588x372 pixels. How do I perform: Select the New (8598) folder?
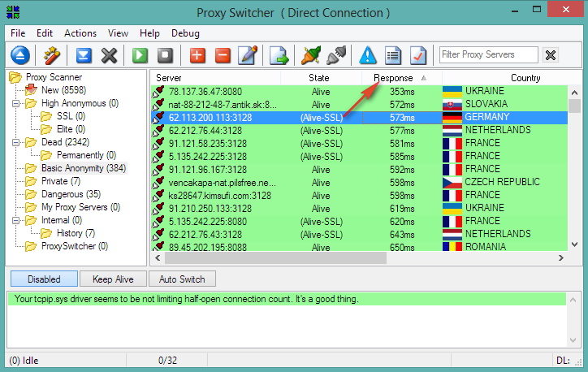click(63, 90)
